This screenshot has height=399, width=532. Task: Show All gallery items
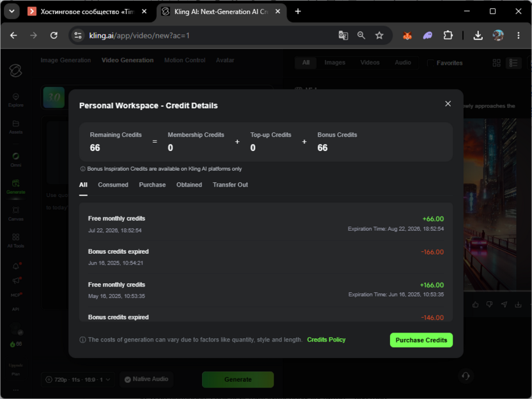click(x=306, y=63)
